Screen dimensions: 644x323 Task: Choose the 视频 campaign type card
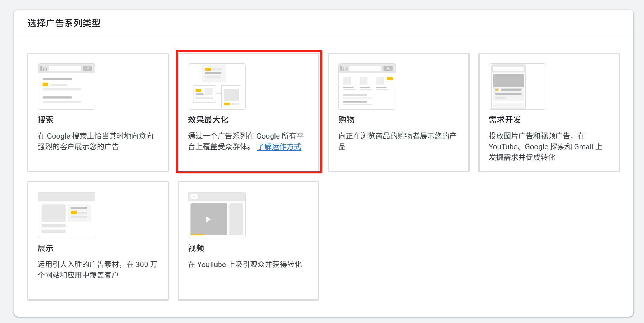click(x=248, y=241)
